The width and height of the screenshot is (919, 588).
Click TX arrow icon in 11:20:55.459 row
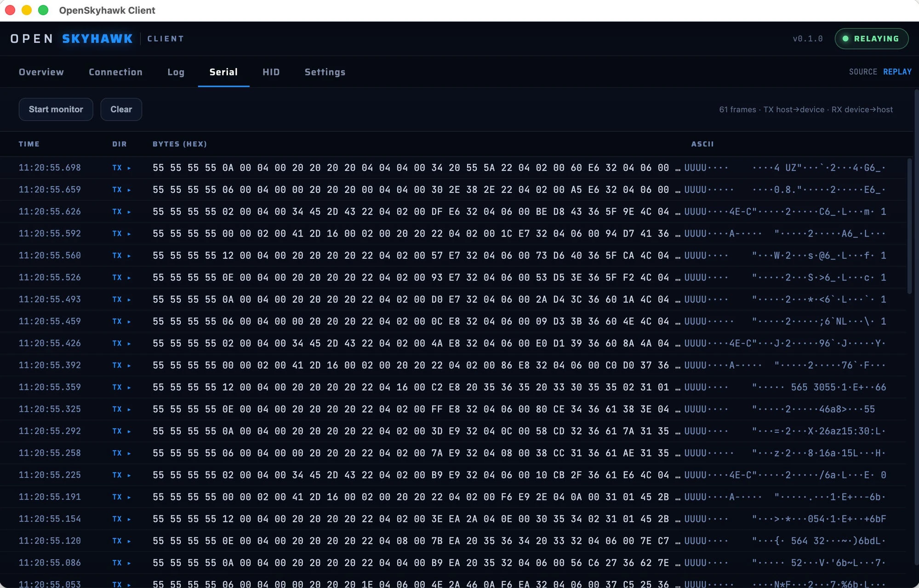point(129,322)
